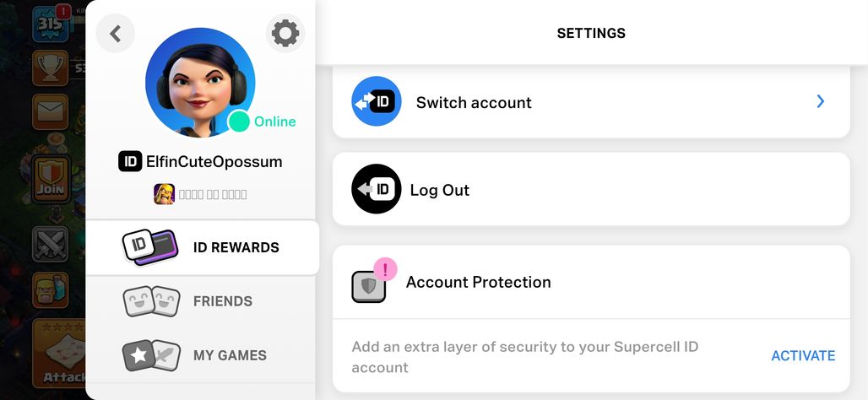Open the FRIENDS tab

200,301
